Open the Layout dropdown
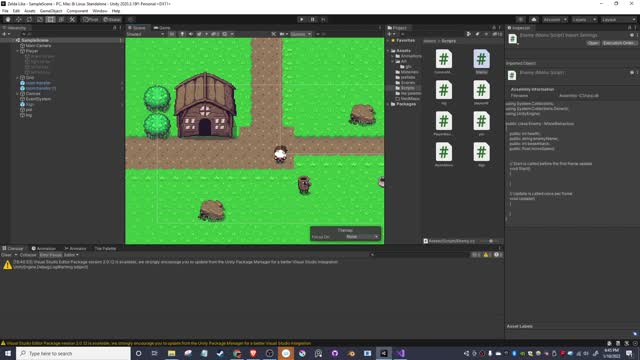This screenshot has width=640, height=360. [618, 20]
